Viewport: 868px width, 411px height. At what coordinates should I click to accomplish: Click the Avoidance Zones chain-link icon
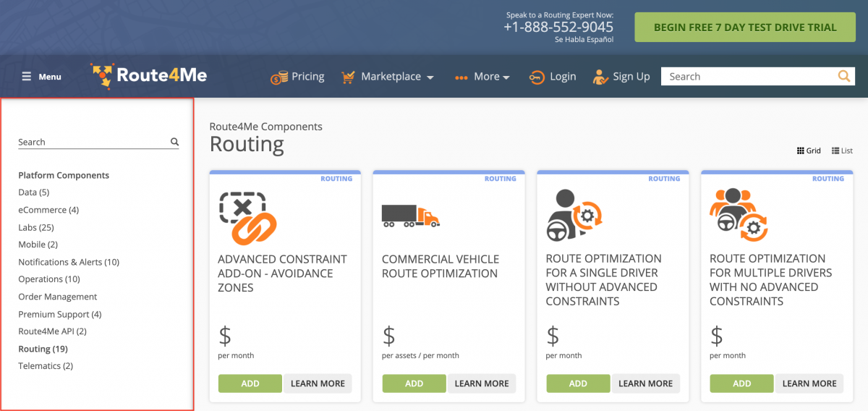coord(248,217)
